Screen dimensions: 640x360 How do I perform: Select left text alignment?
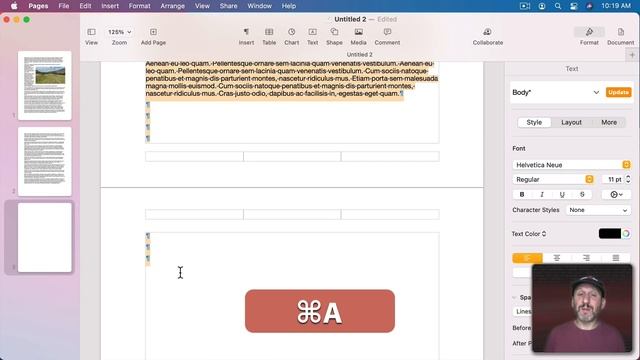tap(527, 258)
